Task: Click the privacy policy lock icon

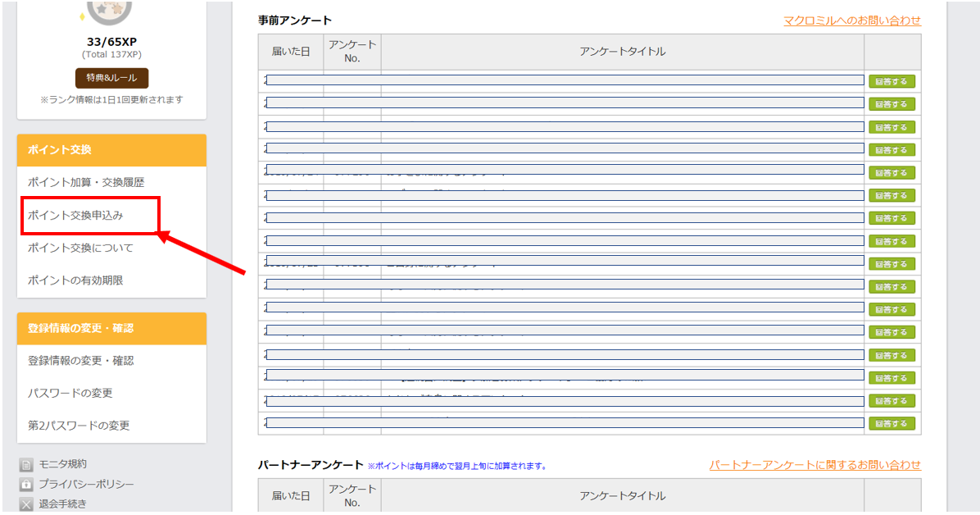Action: coord(26,485)
